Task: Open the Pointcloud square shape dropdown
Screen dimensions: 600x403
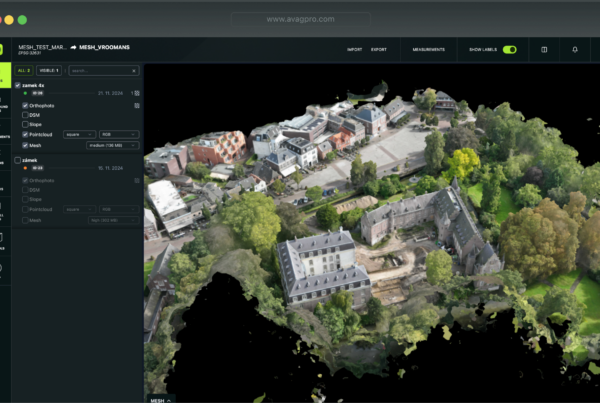Action: coord(78,134)
